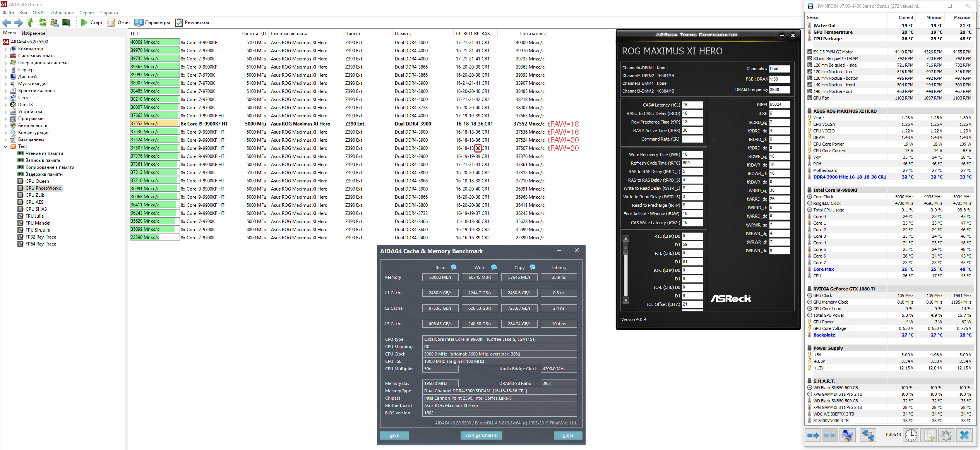
Task: Expand the Компьютер tree node
Action: pyautogui.click(x=5, y=49)
